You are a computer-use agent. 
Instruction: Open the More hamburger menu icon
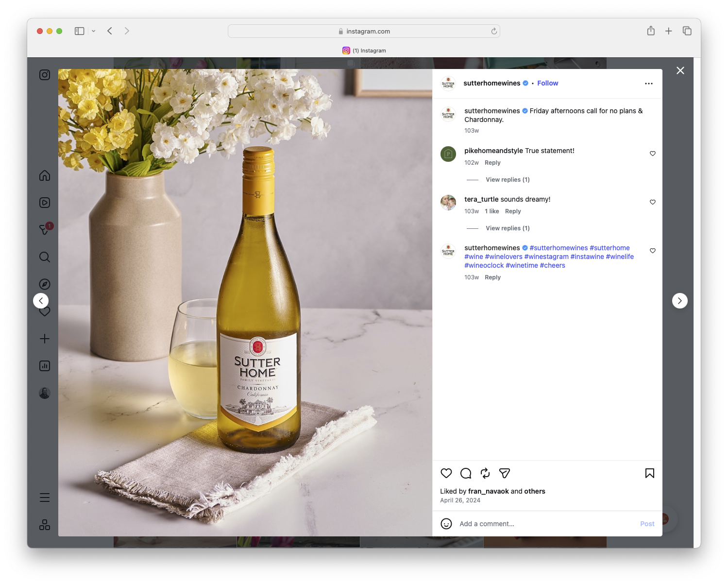point(45,498)
